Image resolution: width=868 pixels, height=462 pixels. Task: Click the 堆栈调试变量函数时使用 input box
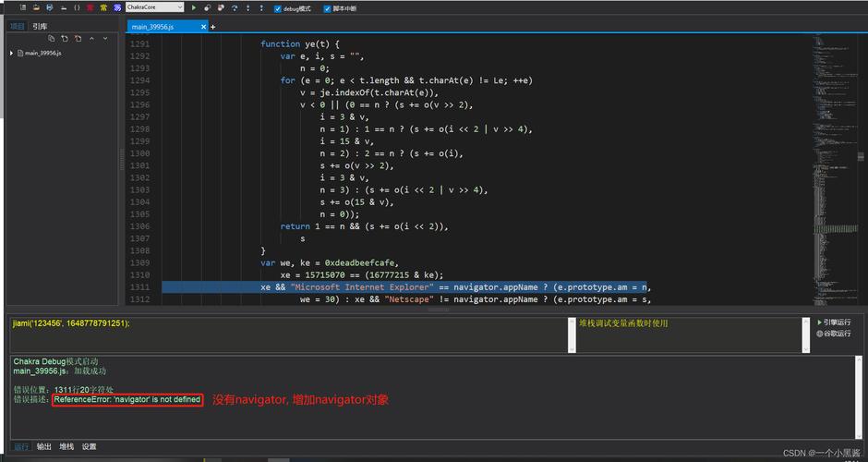[x=690, y=334]
